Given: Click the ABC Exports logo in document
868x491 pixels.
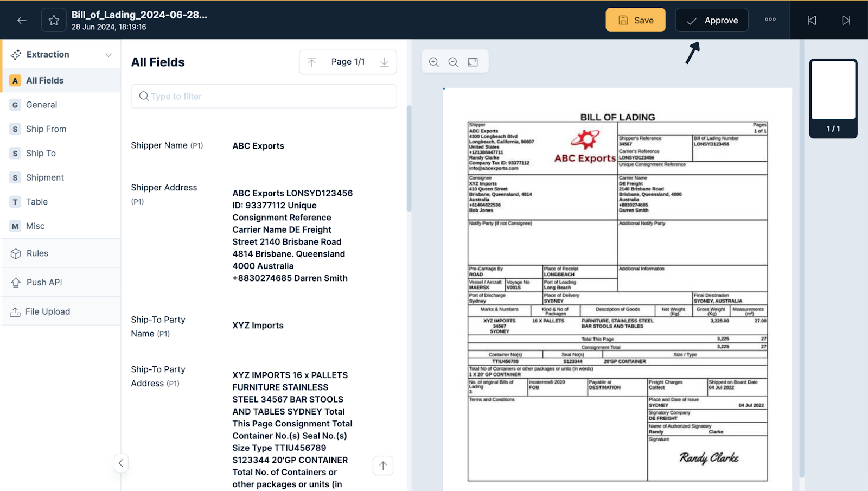Looking at the screenshot, I should [x=585, y=146].
